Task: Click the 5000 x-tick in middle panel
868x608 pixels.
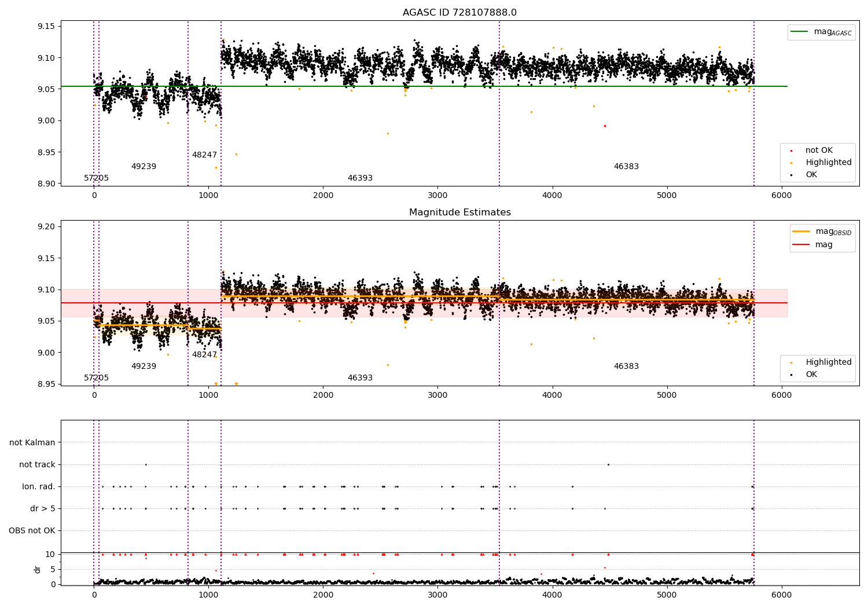Action: point(667,395)
